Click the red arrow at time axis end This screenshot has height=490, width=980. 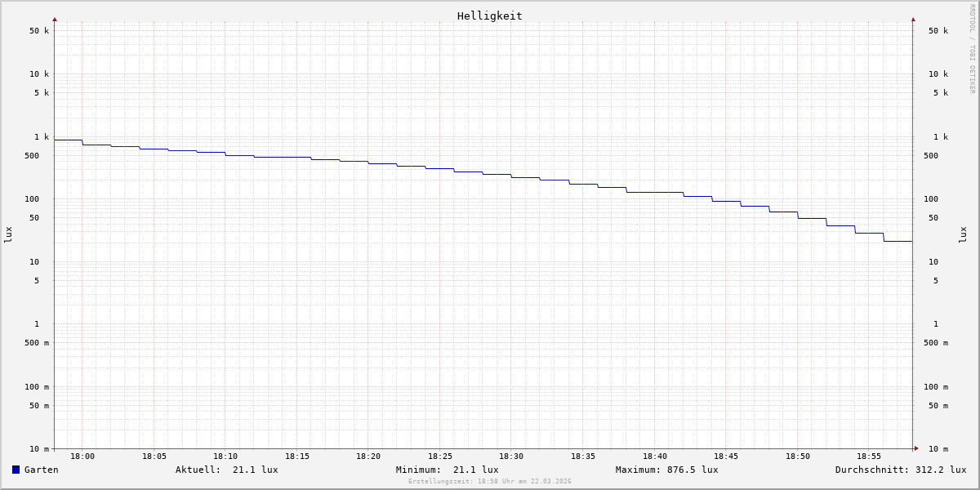click(916, 448)
